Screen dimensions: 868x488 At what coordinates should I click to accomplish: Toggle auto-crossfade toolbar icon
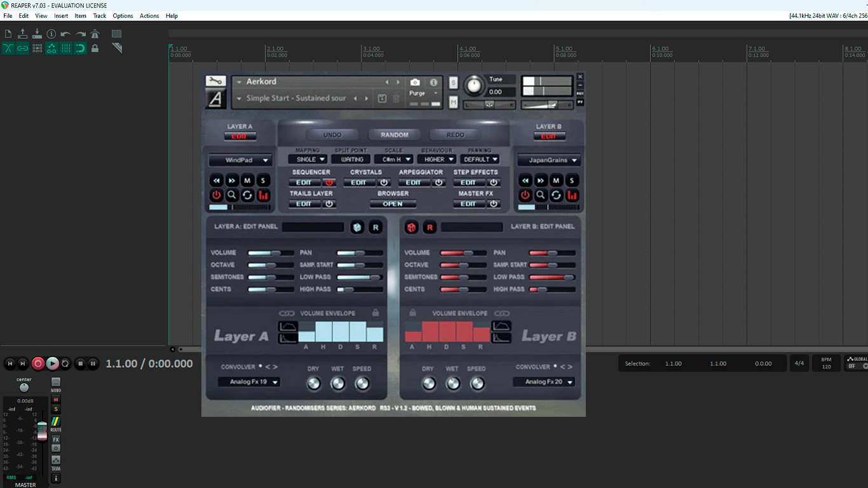(x=8, y=48)
